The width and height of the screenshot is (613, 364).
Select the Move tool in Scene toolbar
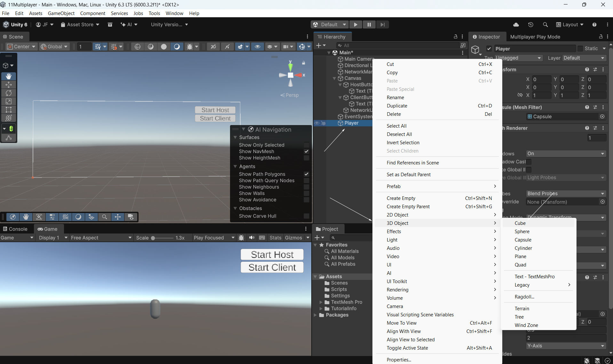[9, 85]
